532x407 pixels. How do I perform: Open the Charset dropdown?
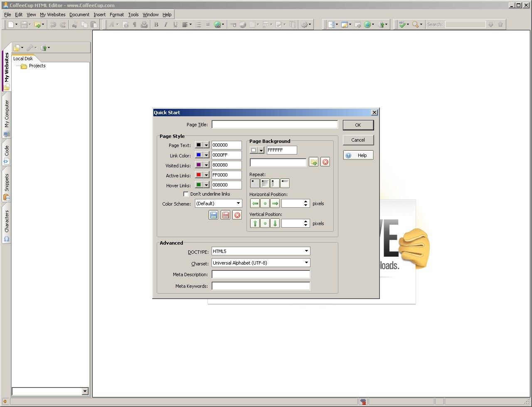tap(306, 263)
